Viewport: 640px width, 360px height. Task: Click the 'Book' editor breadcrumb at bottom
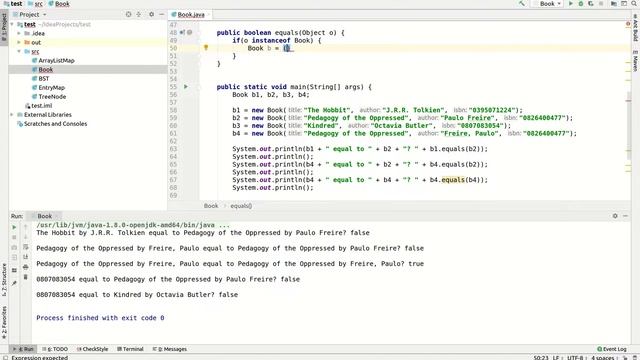click(x=211, y=206)
